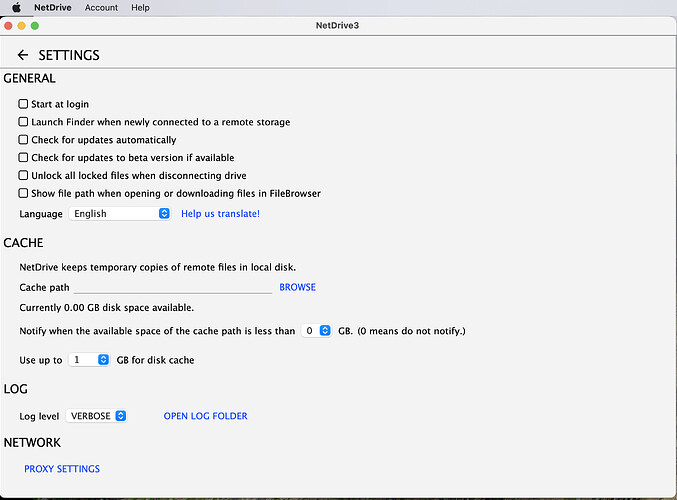677x500 pixels.
Task: Click BROWSE to choose cache path
Action: [297, 287]
